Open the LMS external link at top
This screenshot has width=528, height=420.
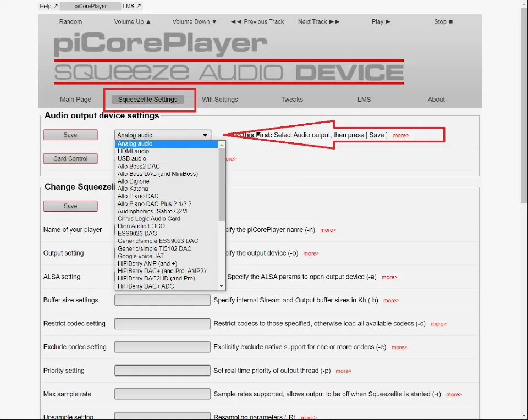coord(131,6)
